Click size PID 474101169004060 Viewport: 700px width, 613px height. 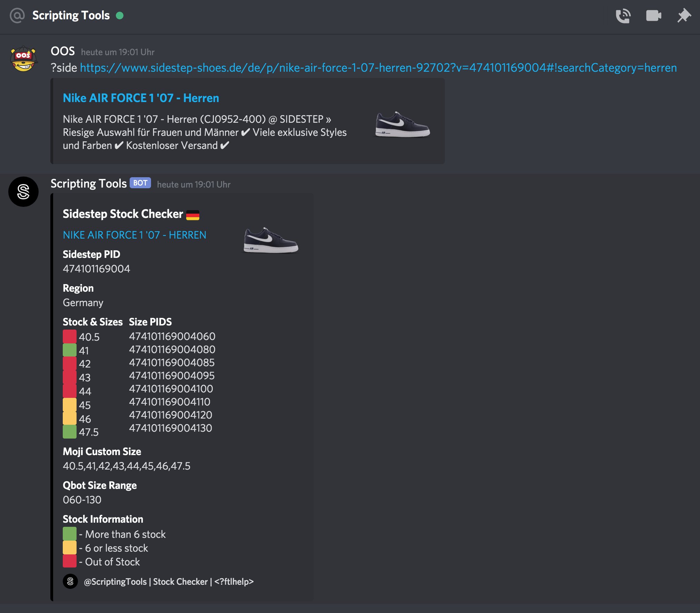point(172,336)
